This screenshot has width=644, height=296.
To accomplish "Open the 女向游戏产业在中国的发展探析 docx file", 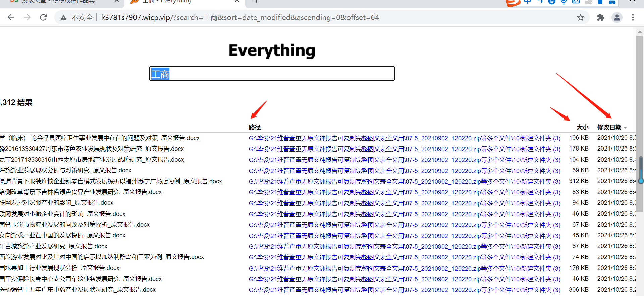I will (x=63, y=235).
